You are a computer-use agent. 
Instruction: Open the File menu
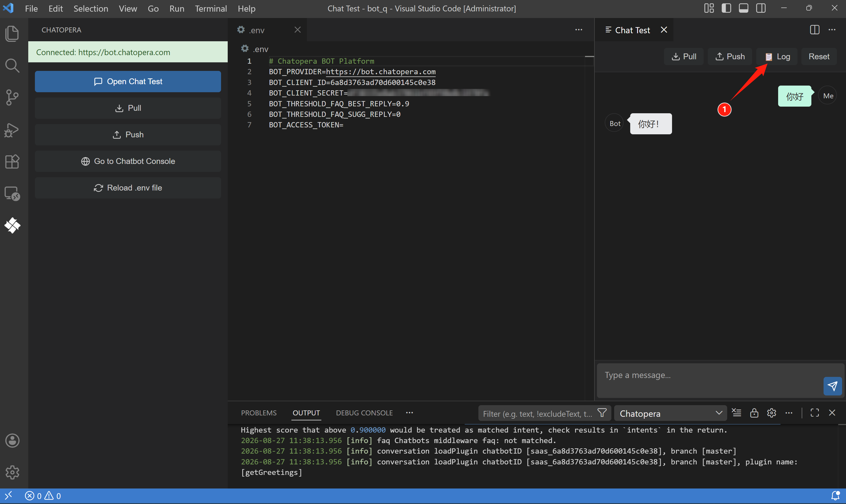31,9
